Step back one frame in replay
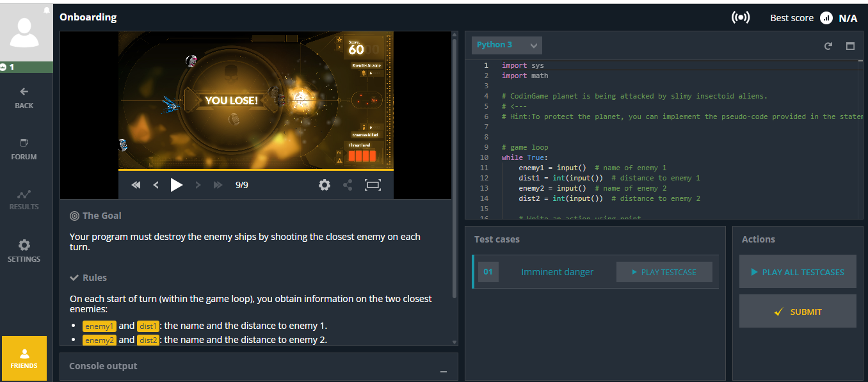Image resolution: width=868 pixels, height=382 pixels. [156, 185]
